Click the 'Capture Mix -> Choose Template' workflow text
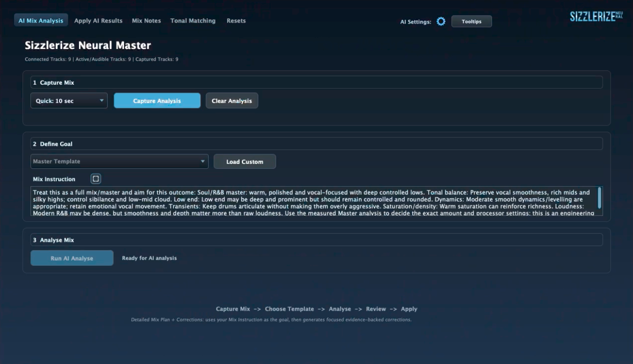The width and height of the screenshot is (633, 364). click(316, 309)
